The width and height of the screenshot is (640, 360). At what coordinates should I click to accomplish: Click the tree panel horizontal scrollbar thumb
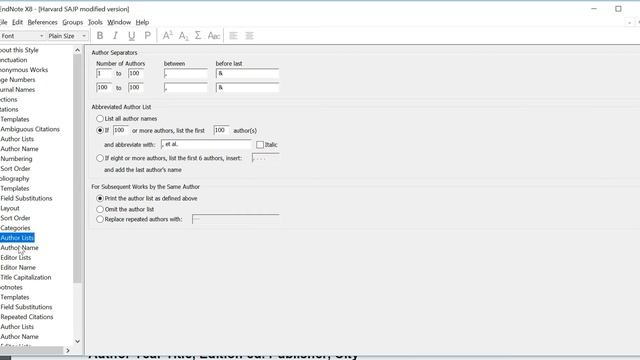(x=31, y=351)
